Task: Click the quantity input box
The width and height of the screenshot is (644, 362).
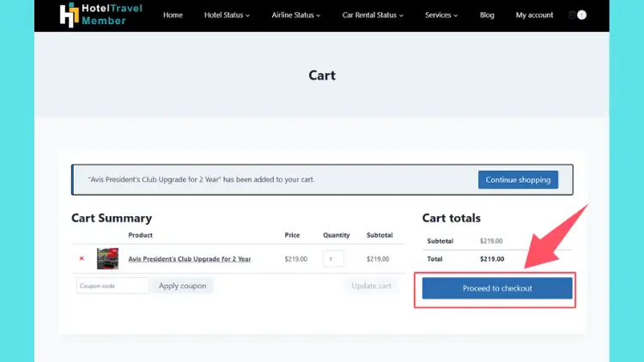Action: click(333, 259)
